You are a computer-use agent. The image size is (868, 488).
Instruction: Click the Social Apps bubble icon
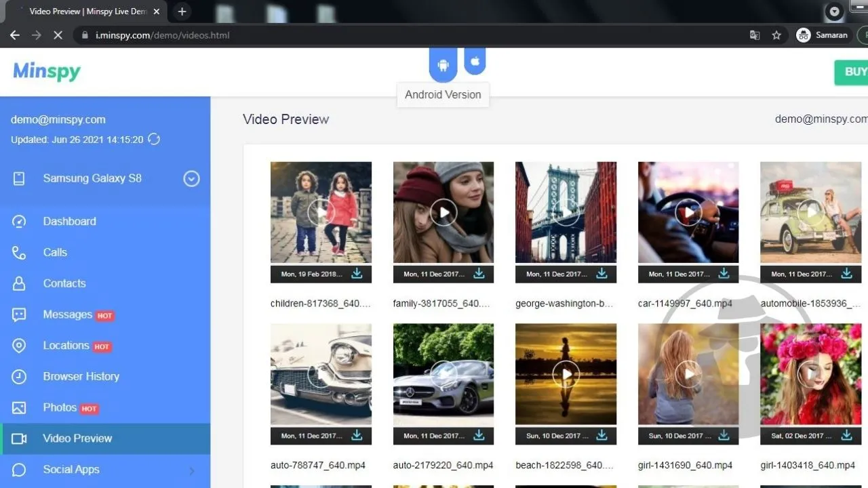click(x=19, y=470)
